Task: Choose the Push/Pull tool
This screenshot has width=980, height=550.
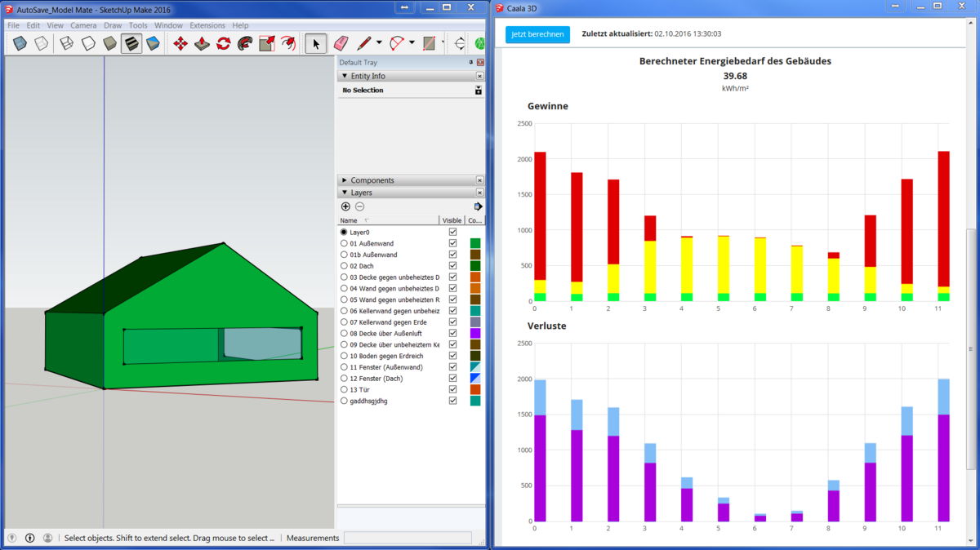Action: pos(202,43)
